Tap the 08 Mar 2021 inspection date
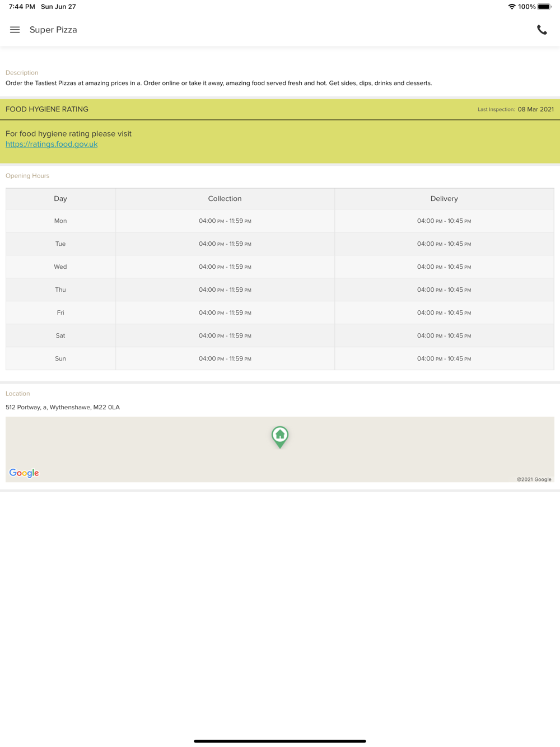This screenshot has width=560, height=747. (535, 109)
